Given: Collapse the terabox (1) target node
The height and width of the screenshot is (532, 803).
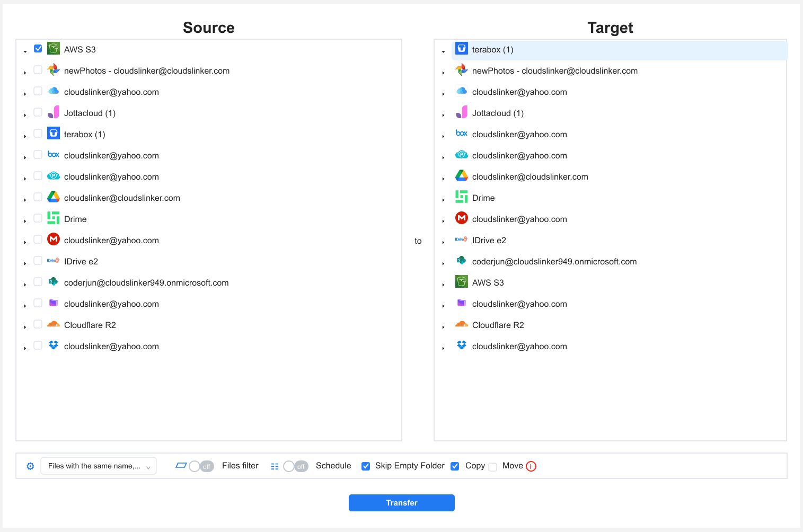Looking at the screenshot, I should 443,51.
